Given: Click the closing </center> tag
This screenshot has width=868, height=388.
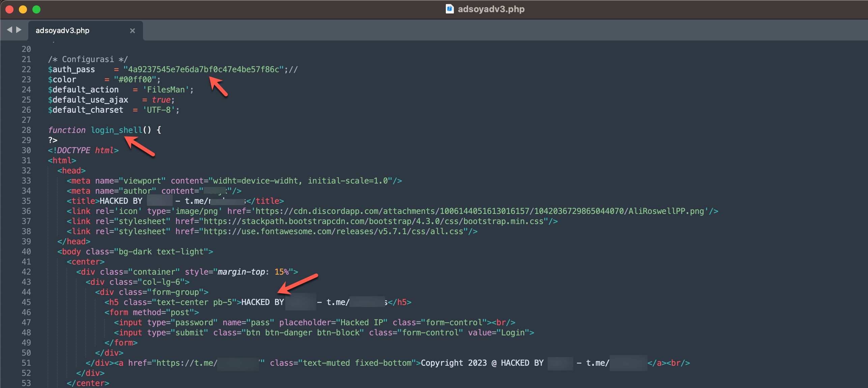Looking at the screenshot, I should click(x=88, y=383).
